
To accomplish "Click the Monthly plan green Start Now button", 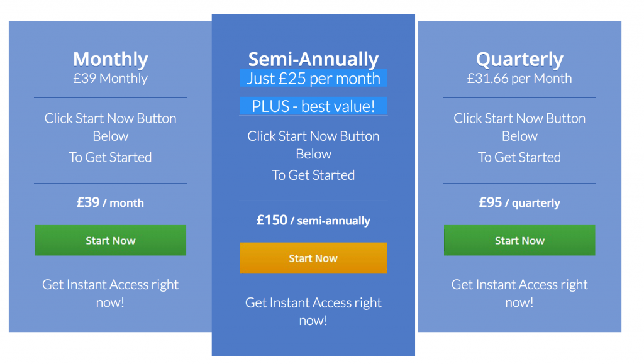I will click(x=110, y=240).
